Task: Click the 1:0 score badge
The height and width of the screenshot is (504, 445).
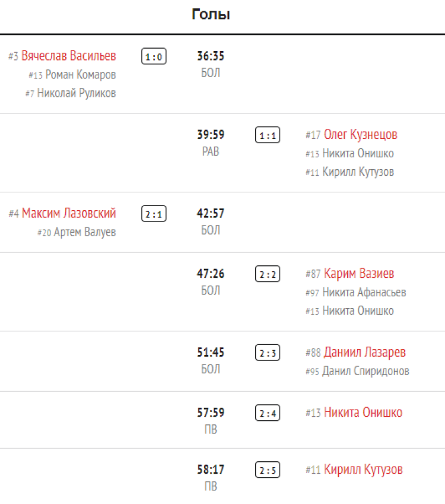Action: [154, 56]
